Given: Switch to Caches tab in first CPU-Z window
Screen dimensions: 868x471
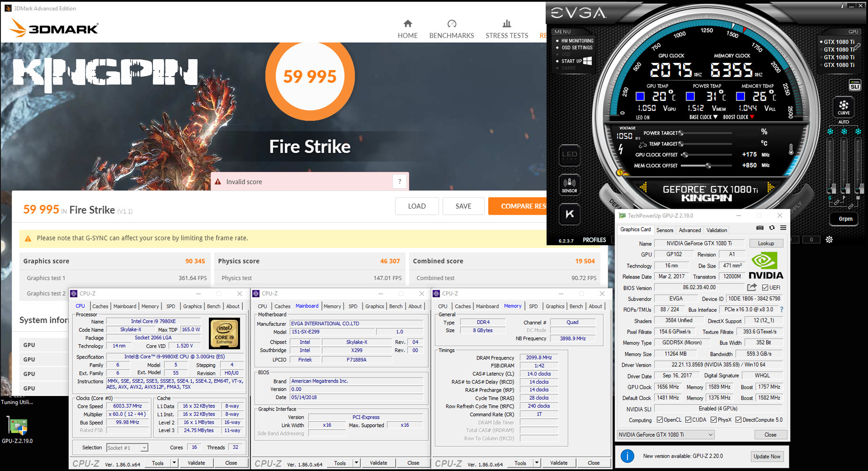Looking at the screenshot, I should pyautogui.click(x=100, y=306).
